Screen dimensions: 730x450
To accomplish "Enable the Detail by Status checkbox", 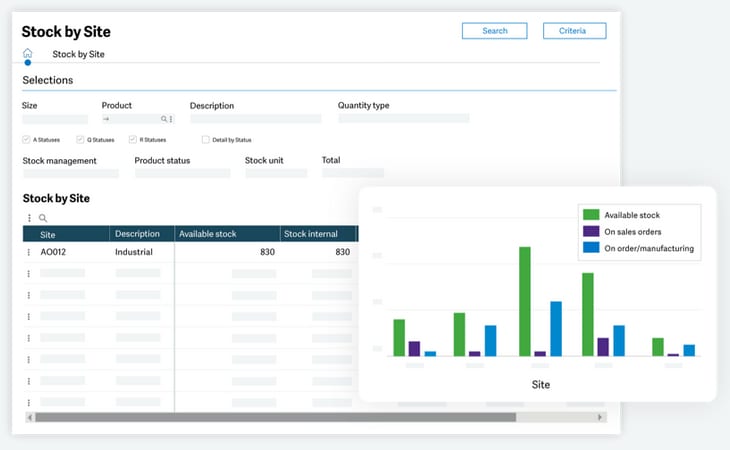I will [205, 140].
